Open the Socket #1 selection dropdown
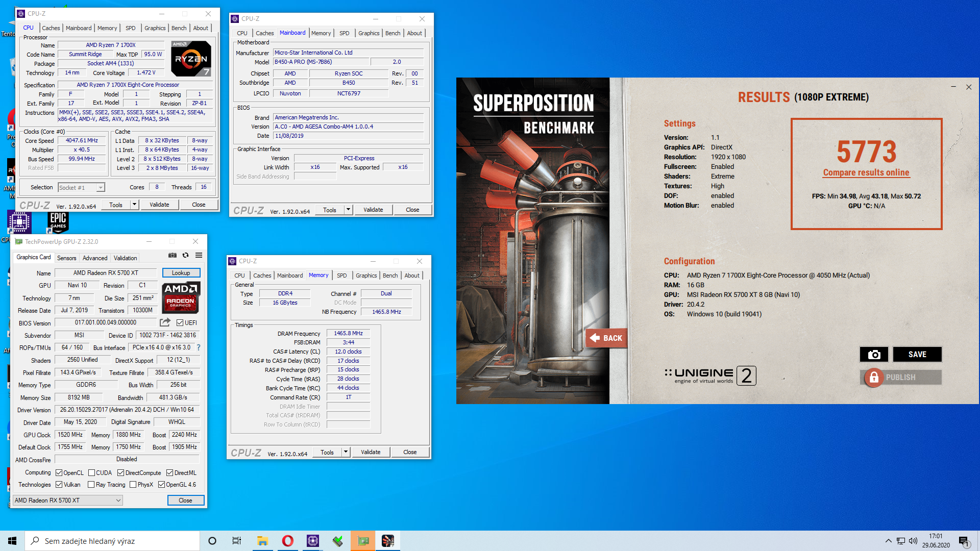Screen dimensions: 980x551 (x=82, y=188)
